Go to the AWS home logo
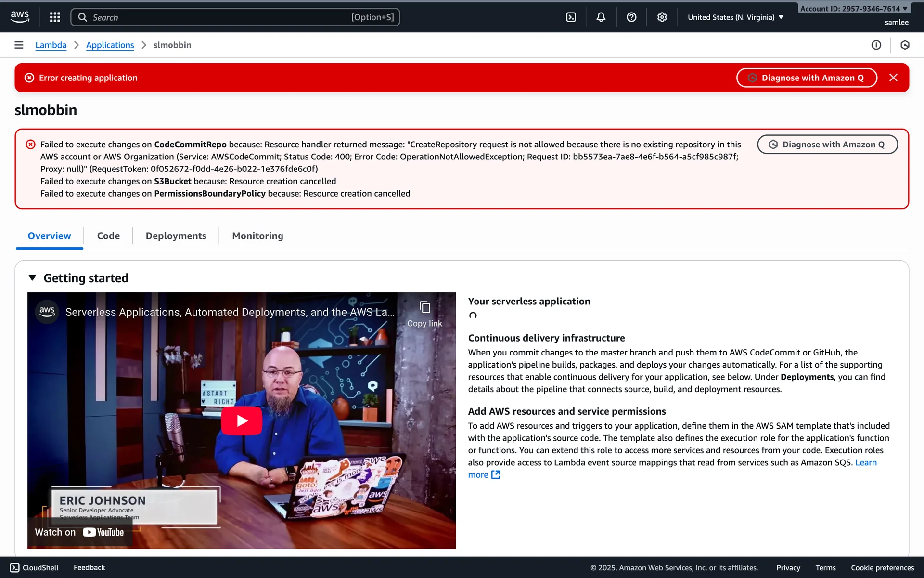 point(20,17)
